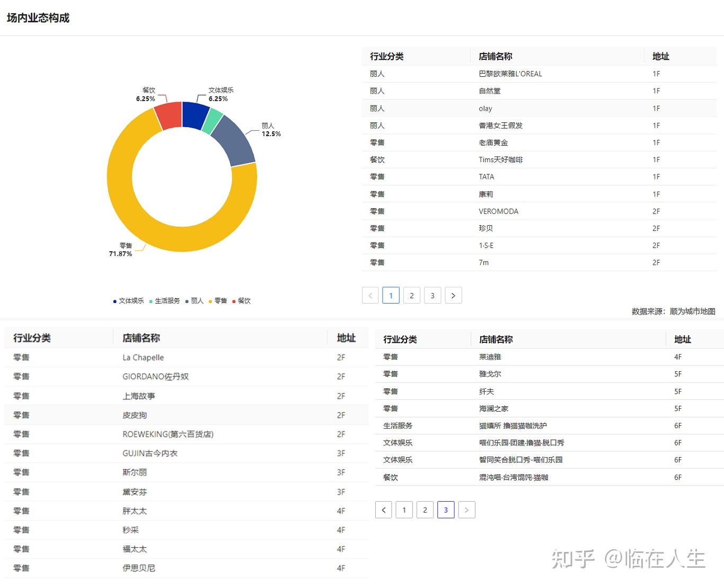Click the previous-page arrow in the lower-right pagination
Image resolution: width=724 pixels, height=588 pixels.
click(384, 510)
